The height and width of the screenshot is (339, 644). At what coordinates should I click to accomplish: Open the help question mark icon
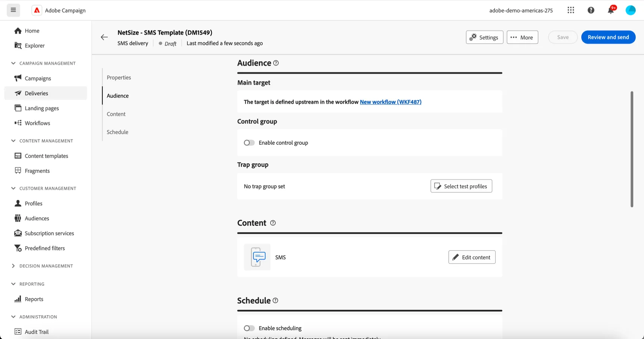tap(591, 10)
